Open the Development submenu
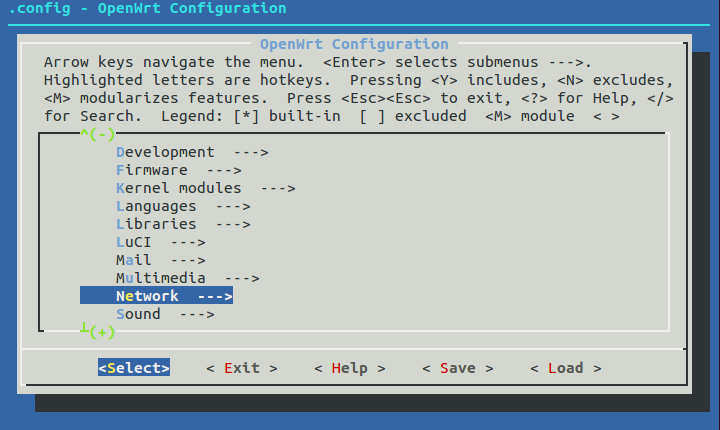This screenshot has height=430, width=720. pos(165,152)
